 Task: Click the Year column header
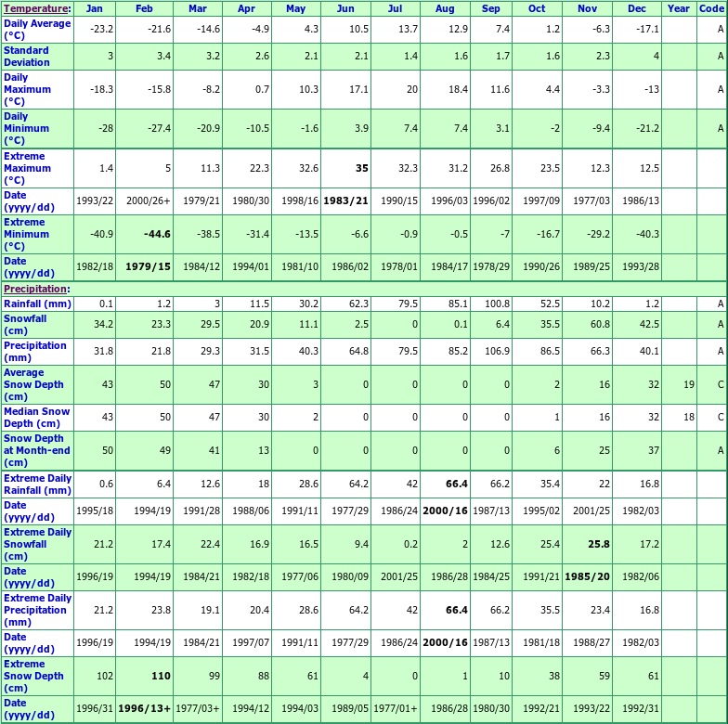click(678, 8)
